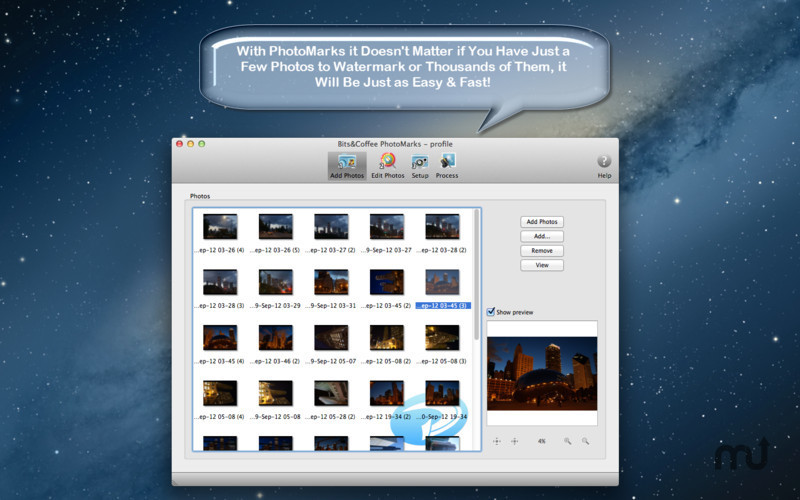Open Help using the question mark icon

pyautogui.click(x=604, y=161)
